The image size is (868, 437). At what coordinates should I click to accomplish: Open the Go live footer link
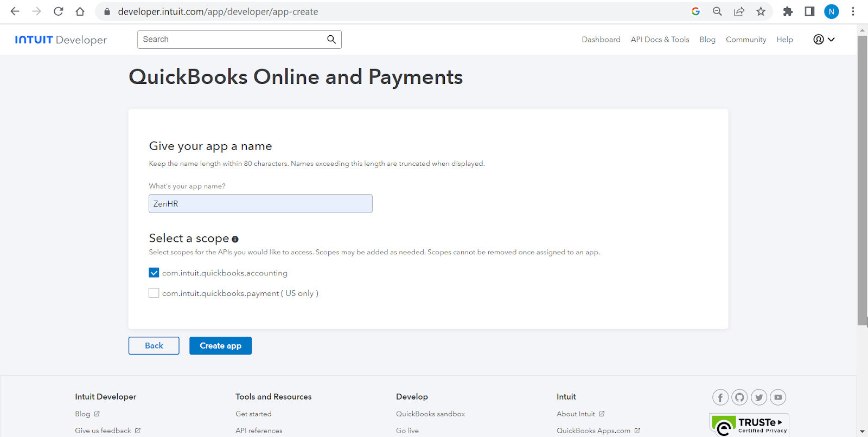(x=407, y=430)
